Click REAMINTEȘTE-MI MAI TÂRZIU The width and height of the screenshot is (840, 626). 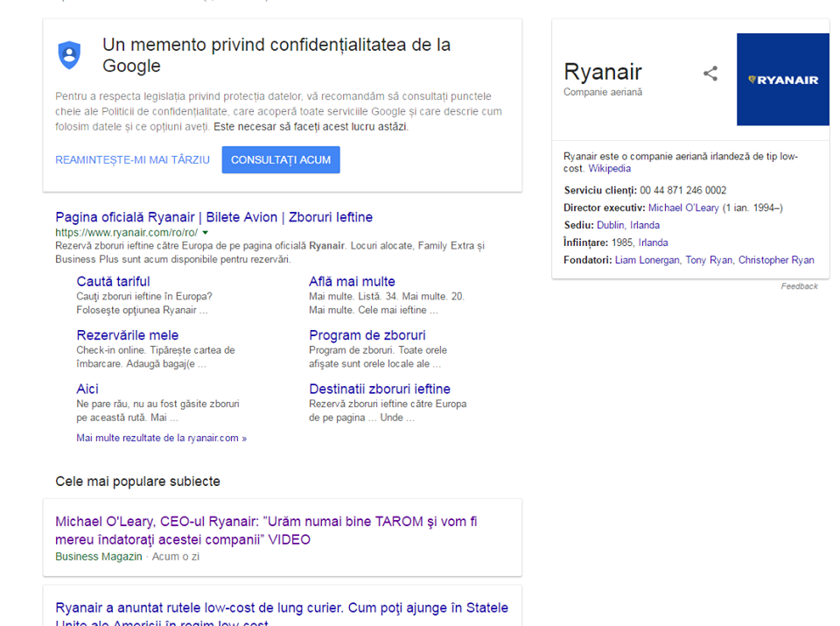tap(132, 159)
